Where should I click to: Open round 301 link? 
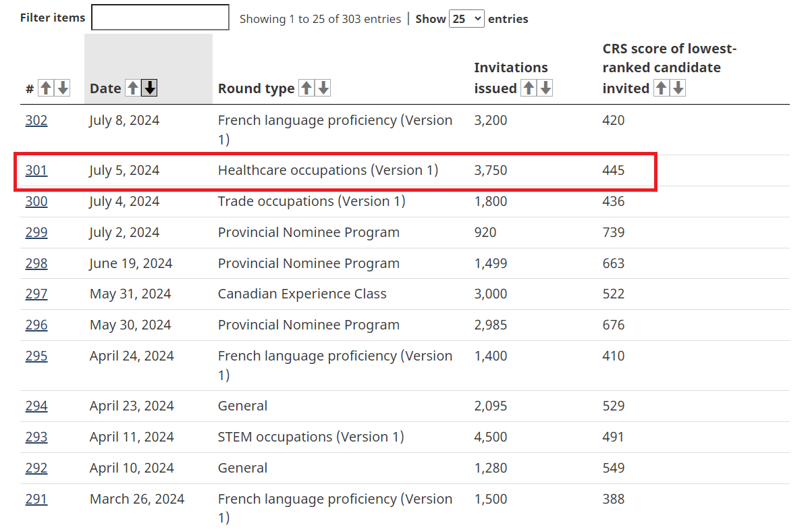click(x=36, y=171)
